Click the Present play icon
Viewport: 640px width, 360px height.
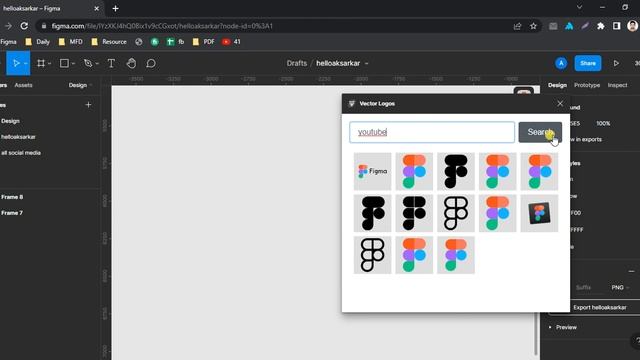(616, 63)
